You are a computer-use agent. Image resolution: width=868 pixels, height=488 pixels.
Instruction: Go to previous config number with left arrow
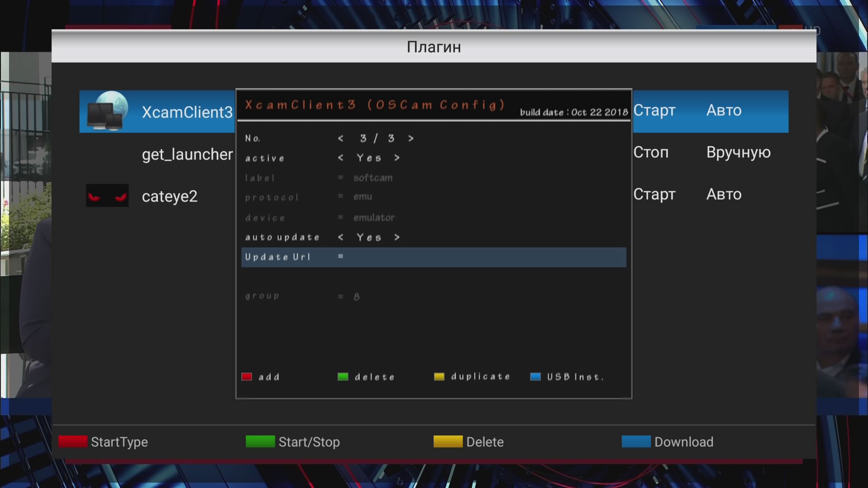[x=340, y=138]
